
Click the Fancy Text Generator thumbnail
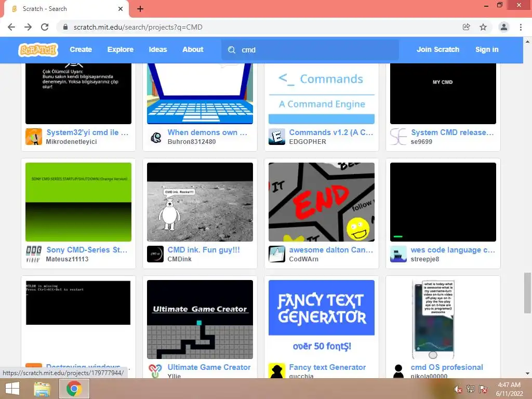coord(322,320)
